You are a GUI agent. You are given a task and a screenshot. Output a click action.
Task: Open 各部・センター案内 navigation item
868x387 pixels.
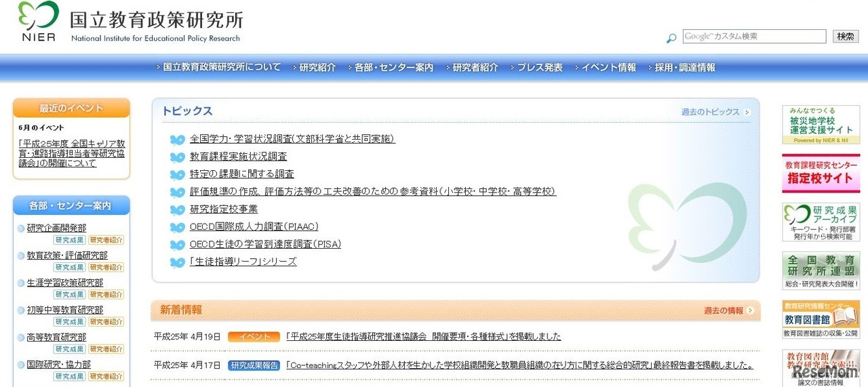(394, 68)
